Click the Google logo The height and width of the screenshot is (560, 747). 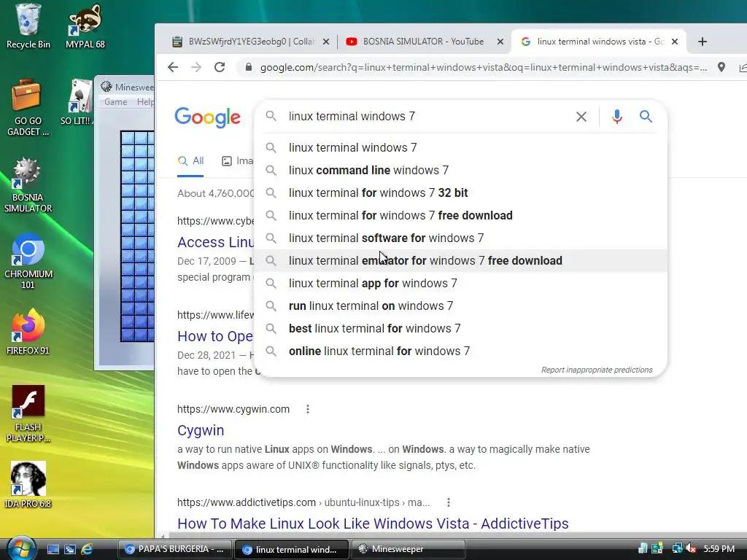[208, 117]
